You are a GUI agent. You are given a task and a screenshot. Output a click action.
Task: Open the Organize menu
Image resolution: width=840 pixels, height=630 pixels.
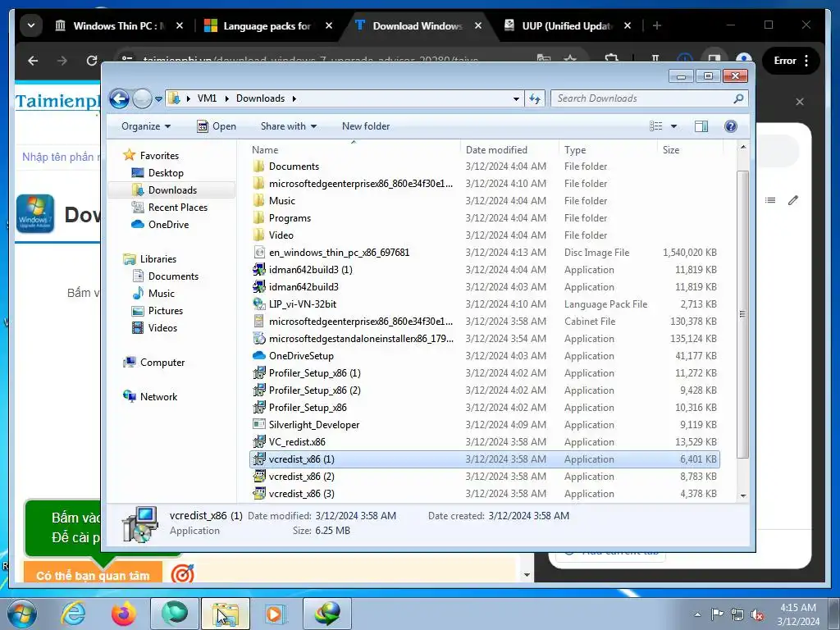click(x=146, y=126)
